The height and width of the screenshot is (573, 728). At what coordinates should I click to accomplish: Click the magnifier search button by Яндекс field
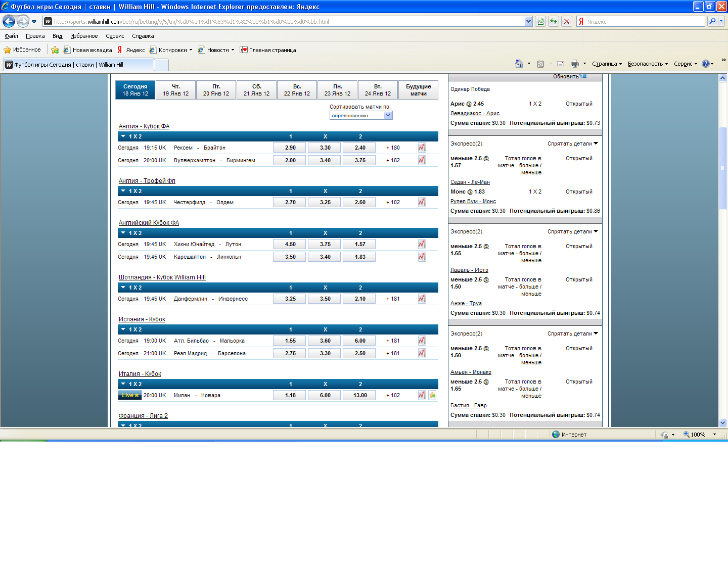tap(712, 21)
